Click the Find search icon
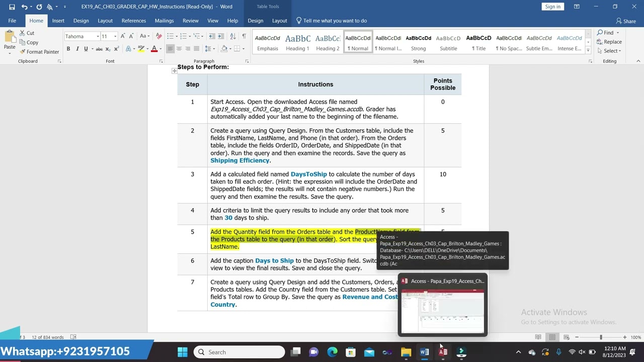Image resolution: width=644 pixels, height=362 pixels. pos(605,33)
